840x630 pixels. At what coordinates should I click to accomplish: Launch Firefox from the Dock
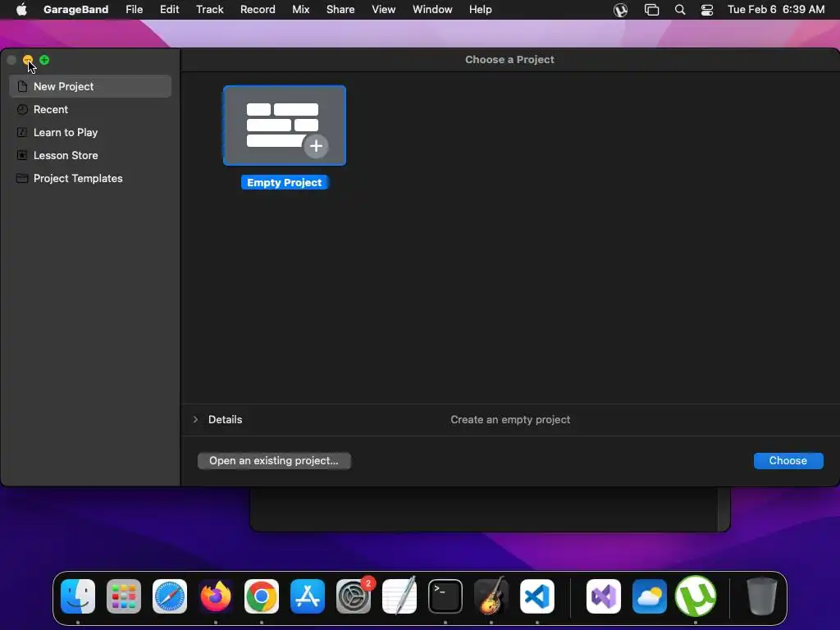click(x=216, y=596)
